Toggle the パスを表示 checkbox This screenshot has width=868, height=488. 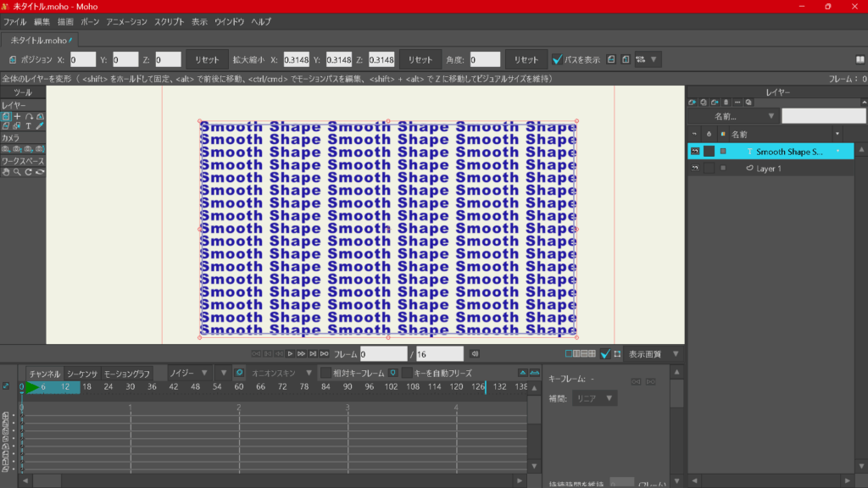(x=557, y=60)
